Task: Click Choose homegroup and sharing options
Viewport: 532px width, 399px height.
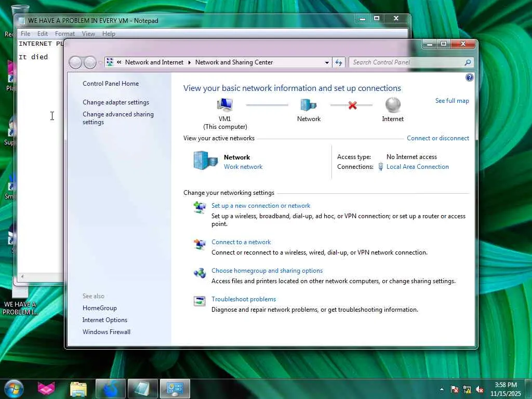Action: tap(267, 270)
